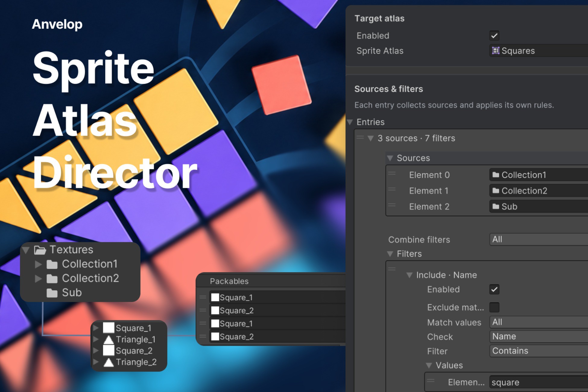
Task: Click the Triangle_2 sprite thumbnail icon
Action: tap(109, 362)
